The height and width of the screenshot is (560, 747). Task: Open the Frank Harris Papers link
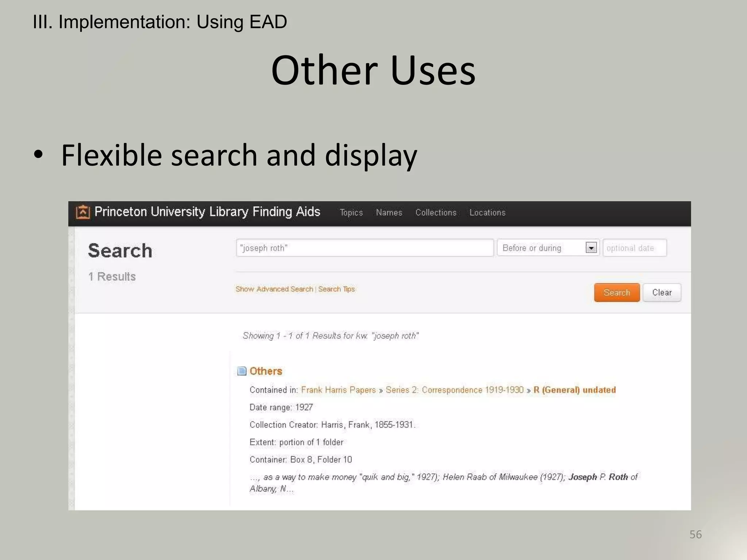(338, 390)
